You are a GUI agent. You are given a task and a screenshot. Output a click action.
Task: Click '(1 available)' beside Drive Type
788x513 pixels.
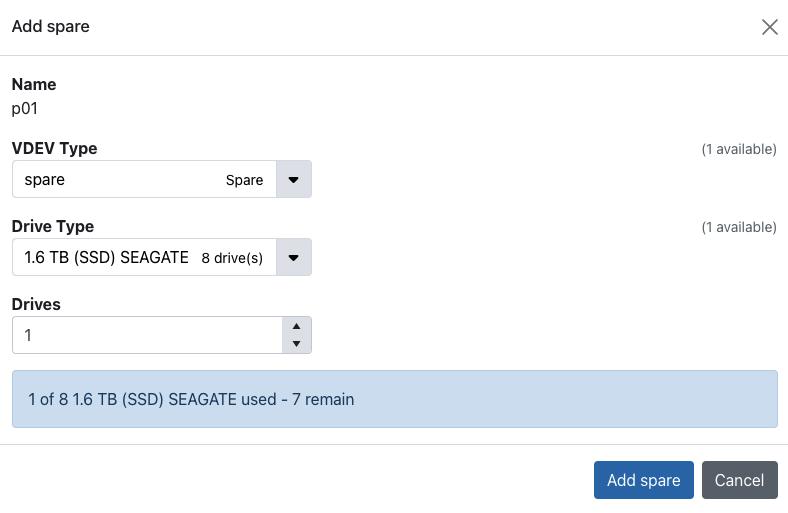click(738, 227)
